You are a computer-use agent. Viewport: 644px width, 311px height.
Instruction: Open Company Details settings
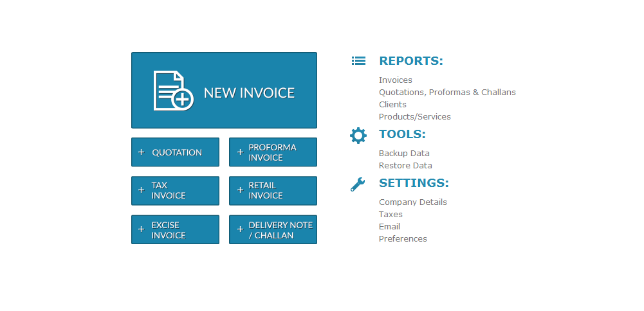coord(413,202)
